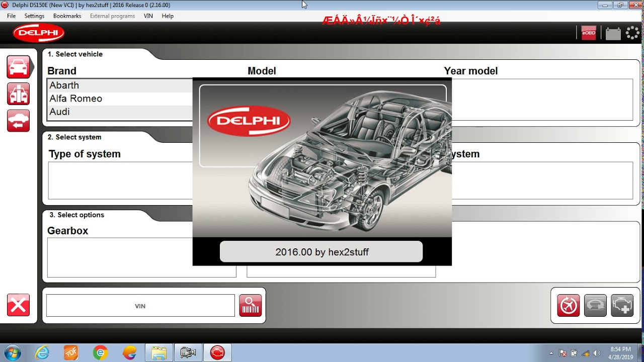Open the VIN menu
This screenshot has width=644, height=362.
(148, 16)
